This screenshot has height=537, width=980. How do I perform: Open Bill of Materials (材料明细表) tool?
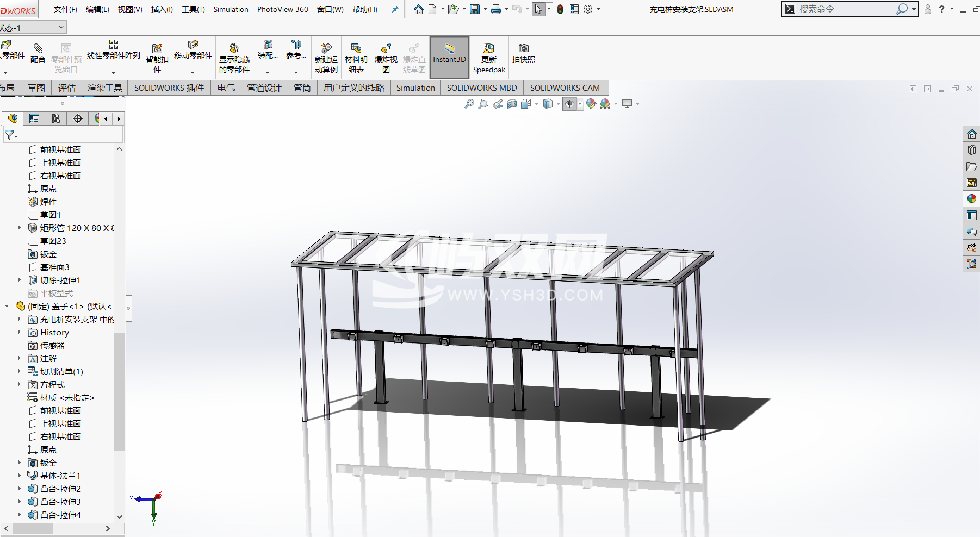[x=356, y=58]
